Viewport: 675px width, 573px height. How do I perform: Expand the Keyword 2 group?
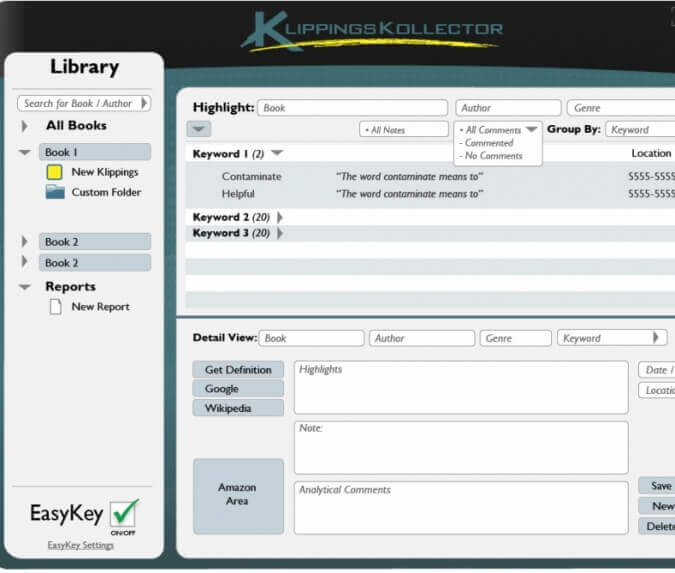coord(280,217)
